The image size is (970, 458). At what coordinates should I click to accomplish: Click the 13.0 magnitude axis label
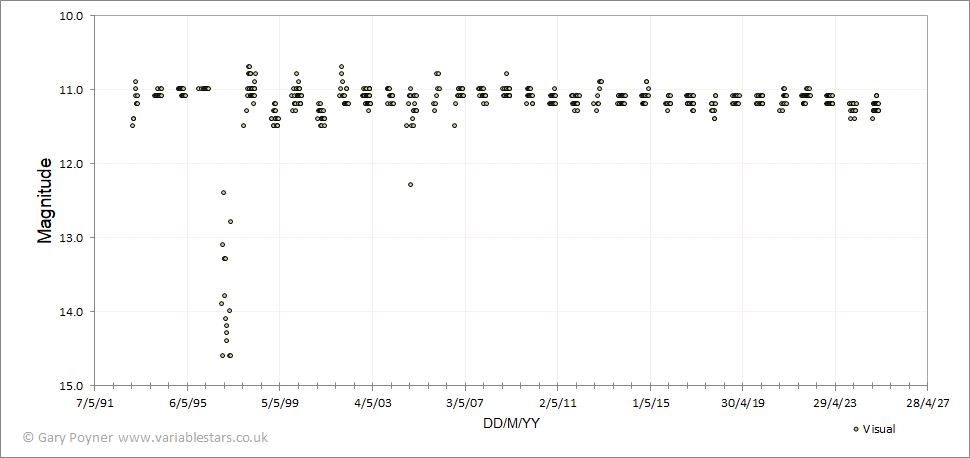pyautogui.click(x=70, y=238)
